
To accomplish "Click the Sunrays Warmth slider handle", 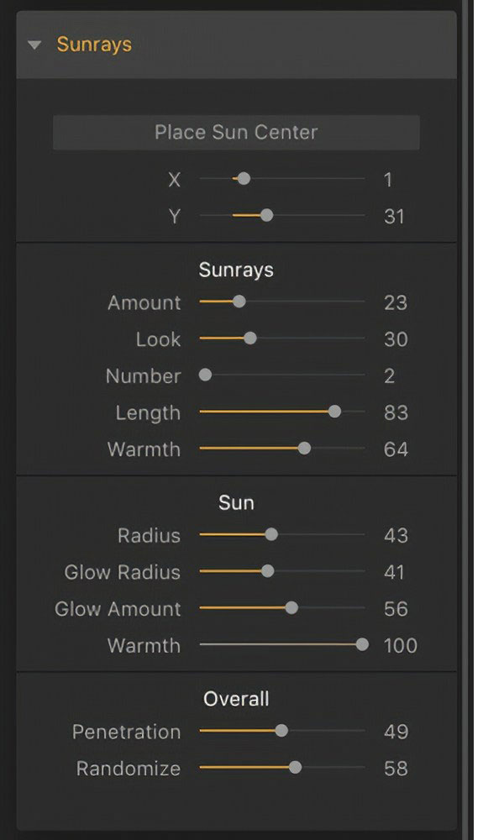I will pyautogui.click(x=304, y=449).
